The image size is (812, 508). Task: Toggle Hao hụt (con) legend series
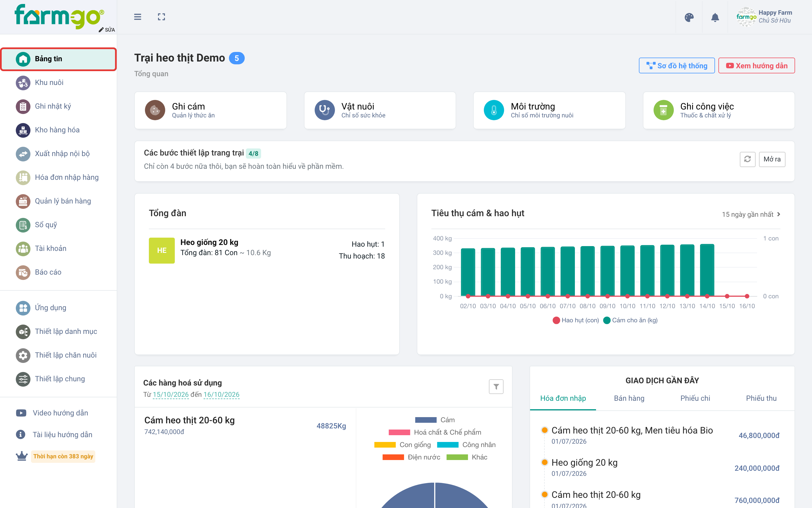(x=576, y=320)
